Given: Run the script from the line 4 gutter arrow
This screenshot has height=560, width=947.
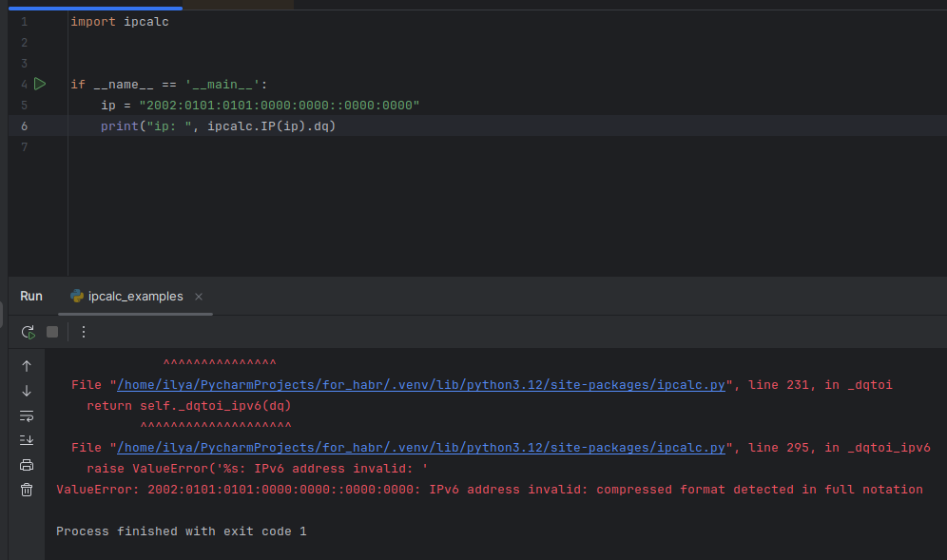Looking at the screenshot, I should (40, 84).
